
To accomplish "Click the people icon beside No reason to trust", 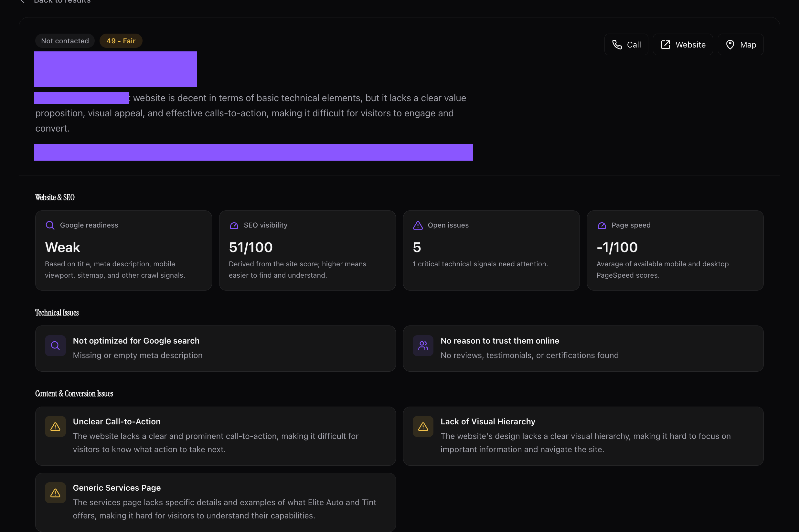I will pos(423,346).
